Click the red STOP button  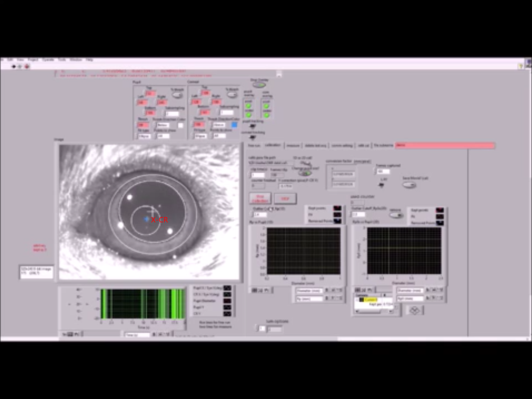[x=285, y=199]
